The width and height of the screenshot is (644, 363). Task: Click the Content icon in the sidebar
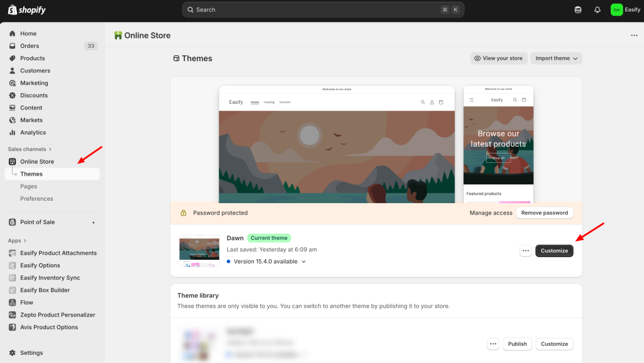pos(13,108)
